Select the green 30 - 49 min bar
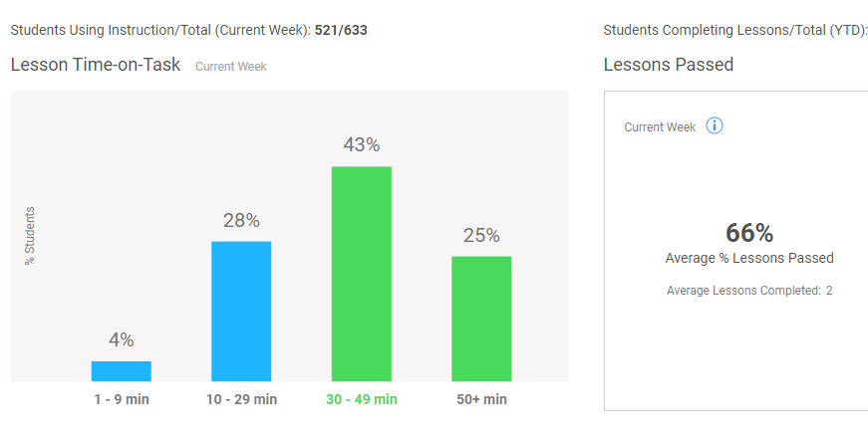Screen dimensions: 868x443 pos(362,274)
